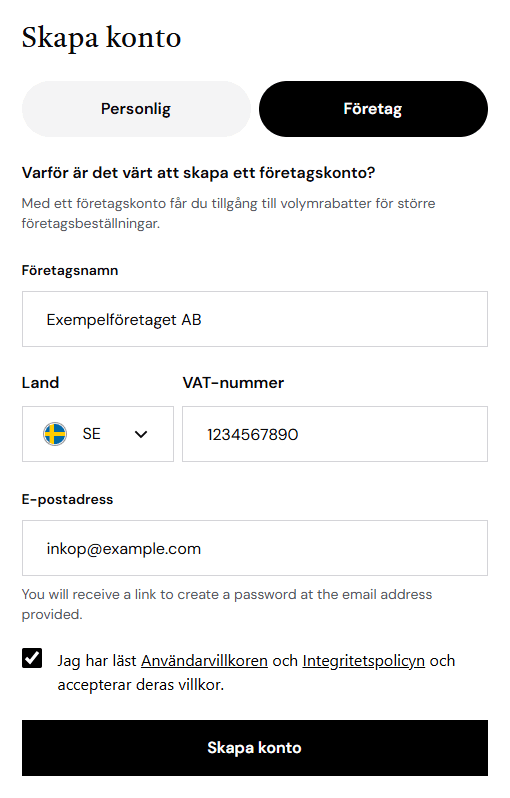Viewport: 510px width, 798px height.
Task: Click the Land field label
Action: (x=40, y=383)
